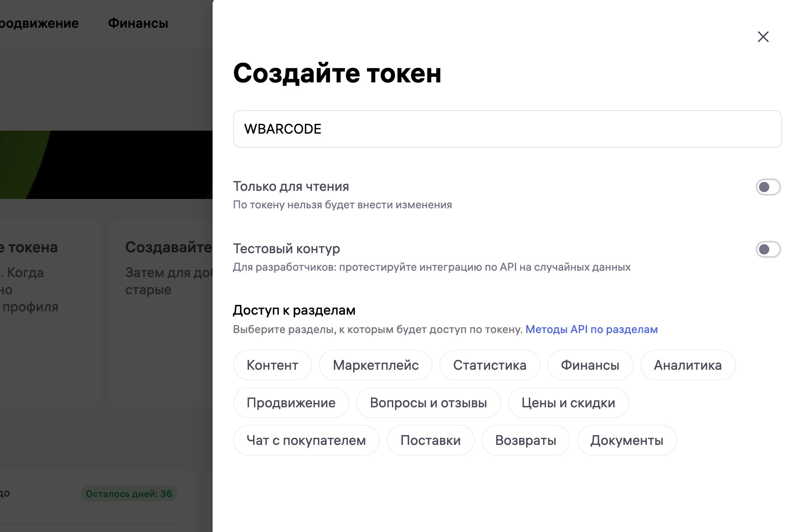Image resolution: width=800 pixels, height=532 pixels.
Task: Open the API methods by sections link
Action: [x=591, y=329]
